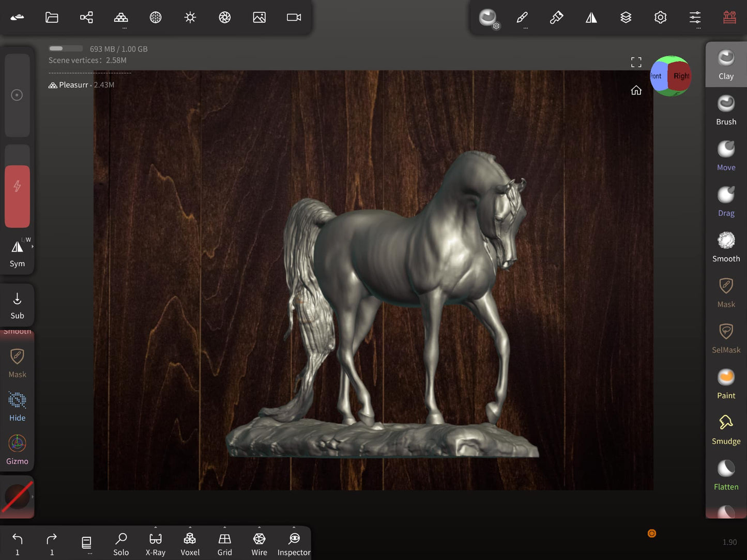Open the Nomad logo menu

tap(17, 18)
